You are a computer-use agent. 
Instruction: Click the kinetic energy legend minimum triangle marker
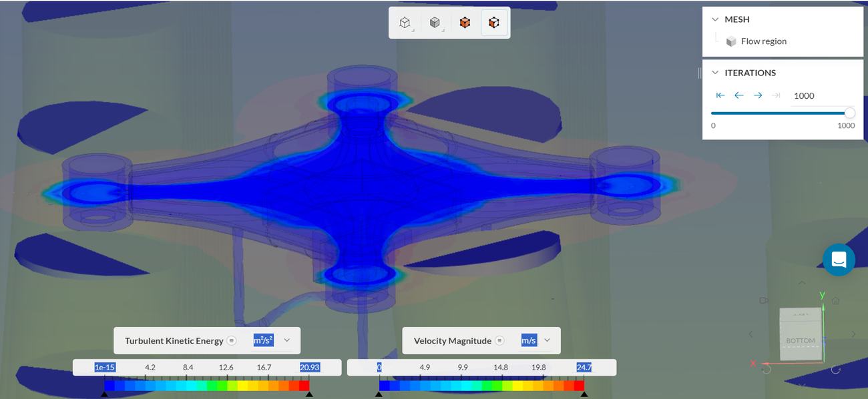[104, 394]
